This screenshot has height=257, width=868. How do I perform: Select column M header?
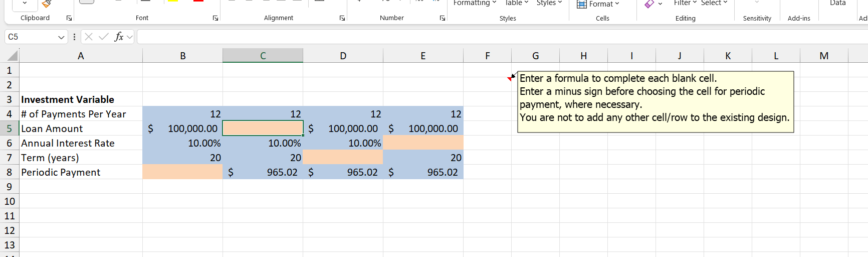[x=824, y=56]
